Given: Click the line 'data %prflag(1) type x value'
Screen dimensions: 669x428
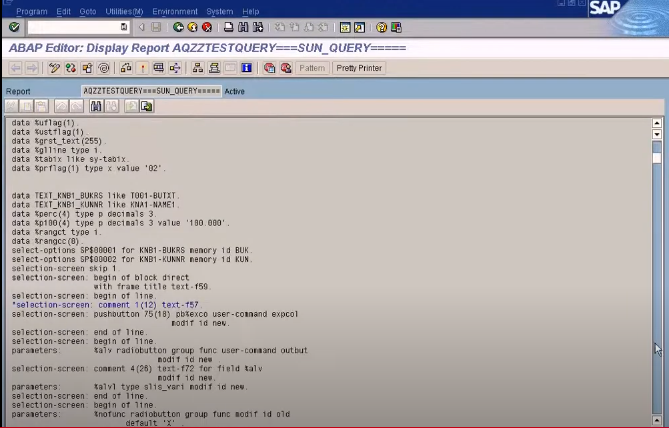Looking at the screenshot, I should 89,168.
